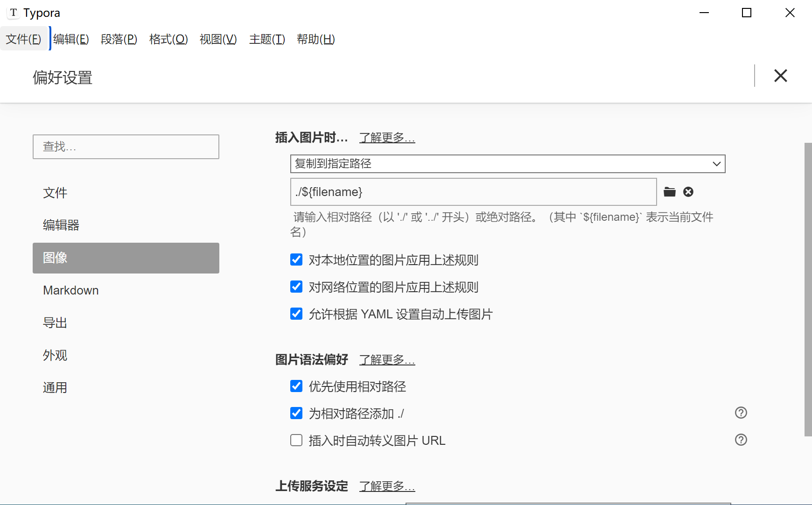The height and width of the screenshot is (505, 812).
Task: Click help icon next to 插入时自动转义图片 URL
Action: pos(741,440)
